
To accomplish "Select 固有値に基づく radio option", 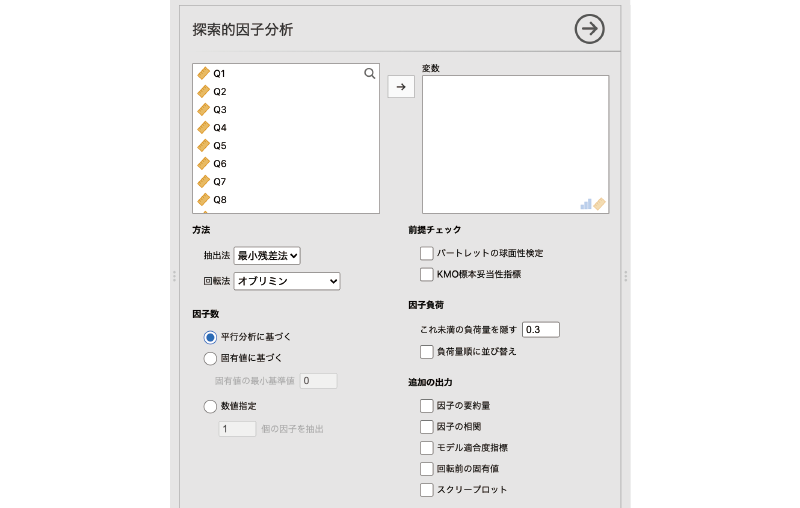I will tap(210, 358).
